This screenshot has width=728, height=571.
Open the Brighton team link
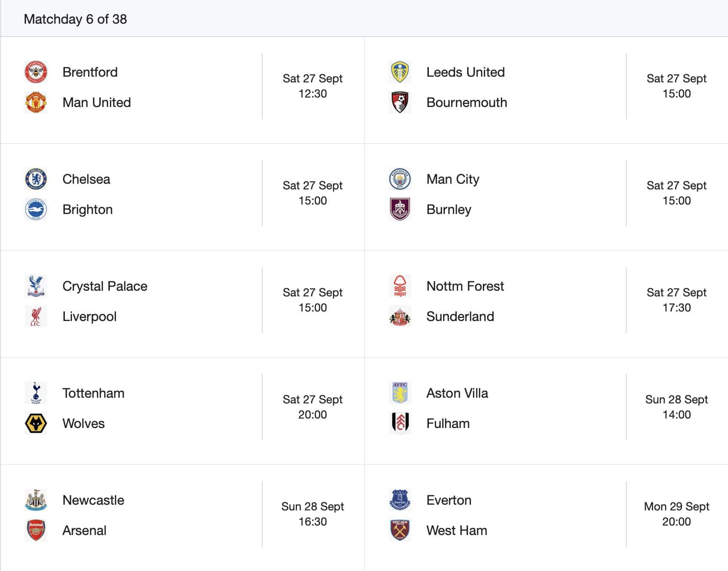pyautogui.click(x=88, y=209)
